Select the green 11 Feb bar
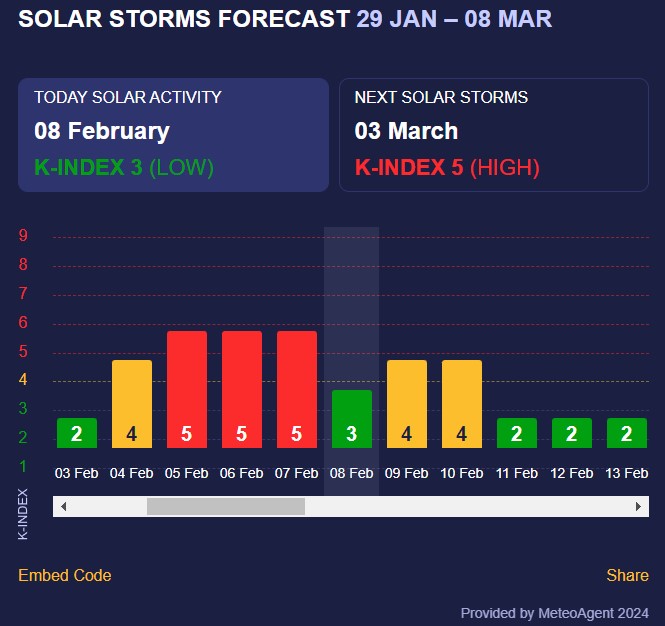 (517, 433)
